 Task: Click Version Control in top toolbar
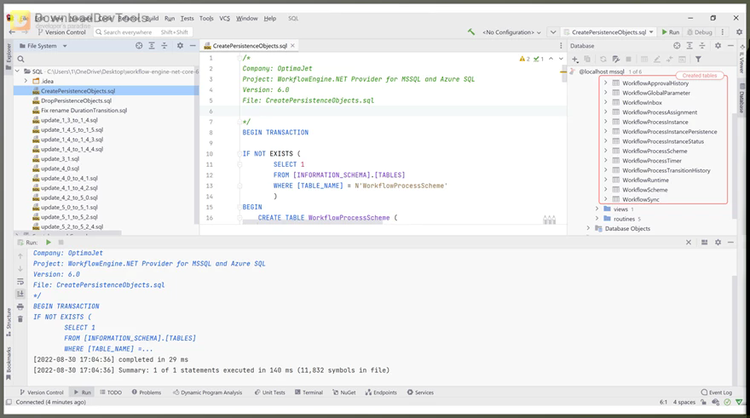click(x=62, y=32)
